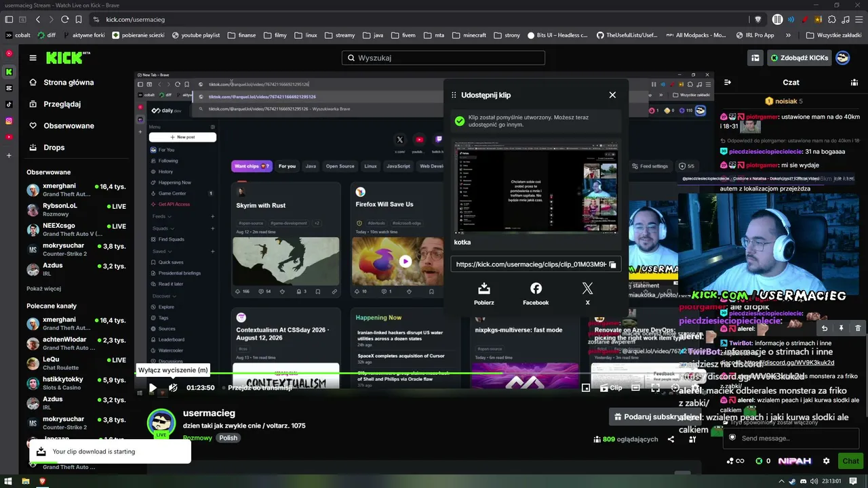The width and height of the screenshot is (868, 488).
Task: Download the clip with Pobierz
Action: click(484, 293)
